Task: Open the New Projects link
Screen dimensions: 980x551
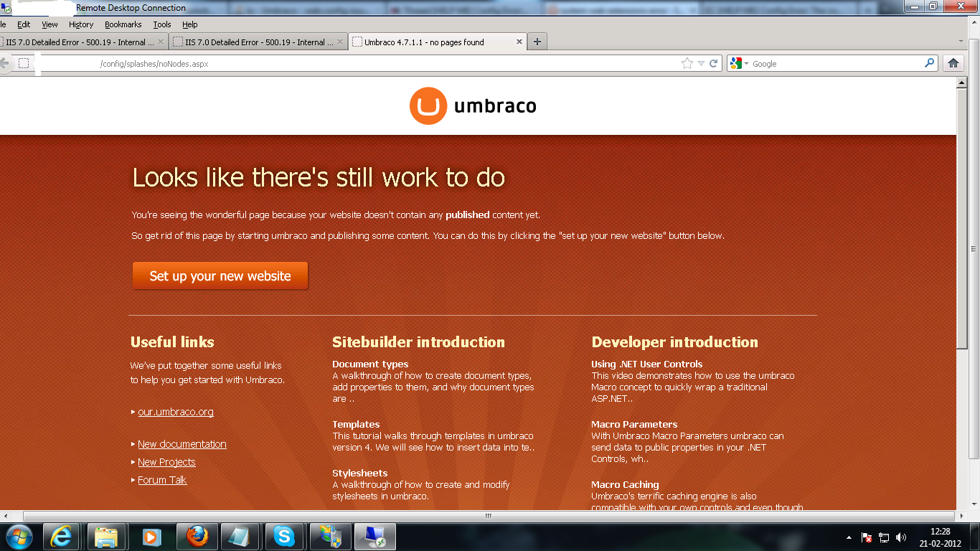Action: (166, 462)
